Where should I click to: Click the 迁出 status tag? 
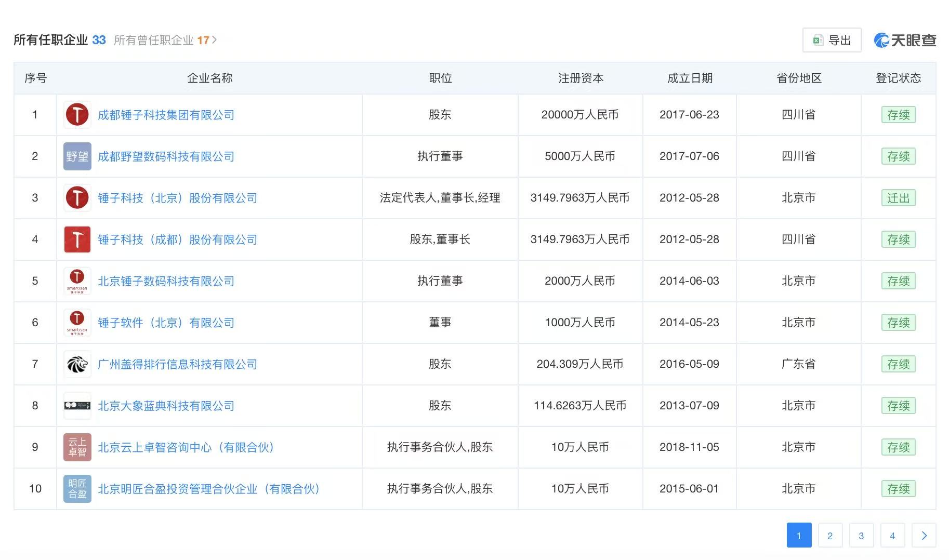(x=898, y=198)
